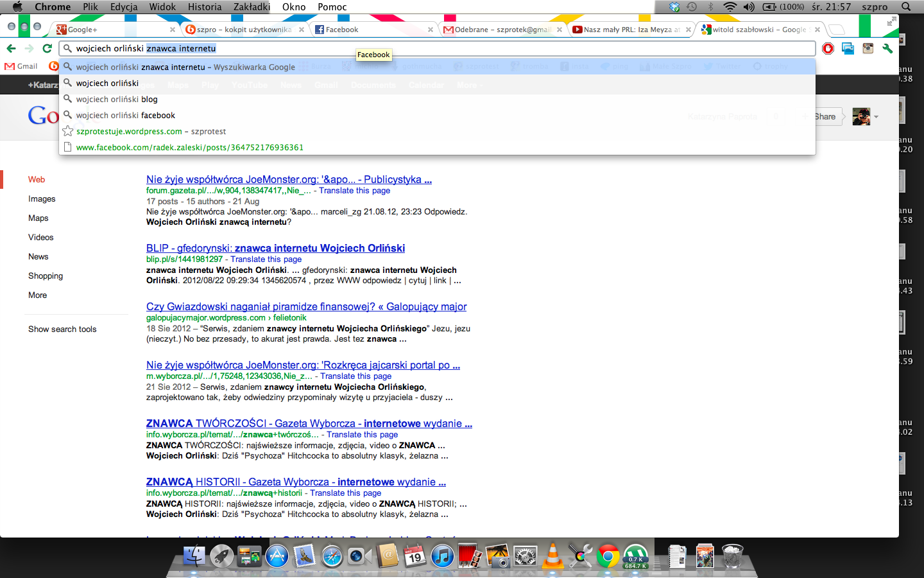
Task: Switch to the Odebrane Gmail tab
Action: tap(502, 30)
